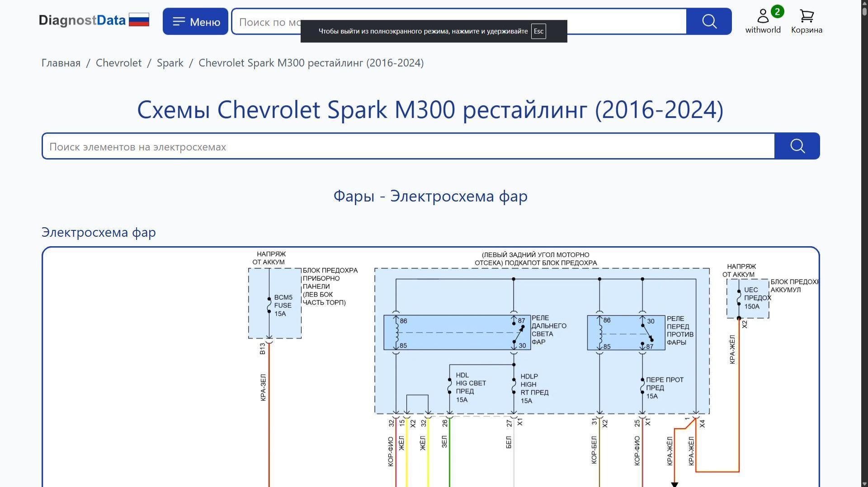The width and height of the screenshot is (868, 487).
Task: Select the BCM5 FUSE 15A fuse label
Action: [283, 305]
